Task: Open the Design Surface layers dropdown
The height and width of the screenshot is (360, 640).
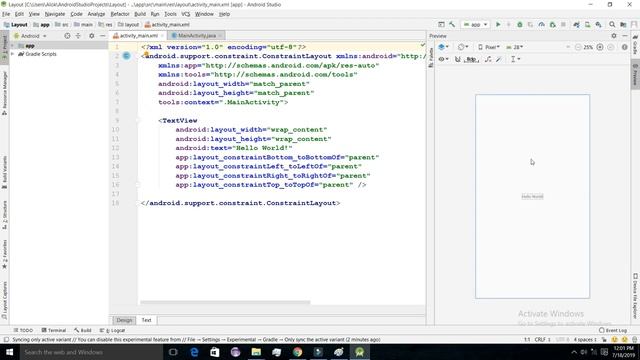Action: tap(443, 47)
